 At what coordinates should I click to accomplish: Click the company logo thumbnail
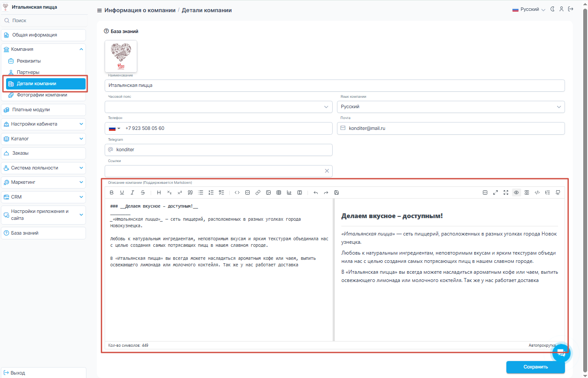coord(121,56)
